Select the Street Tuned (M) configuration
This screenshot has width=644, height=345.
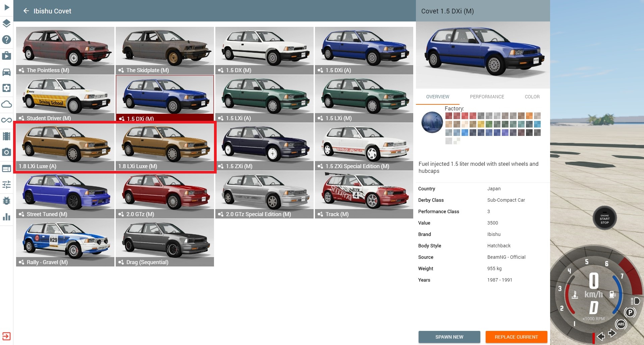pyautogui.click(x=65, y=194)
